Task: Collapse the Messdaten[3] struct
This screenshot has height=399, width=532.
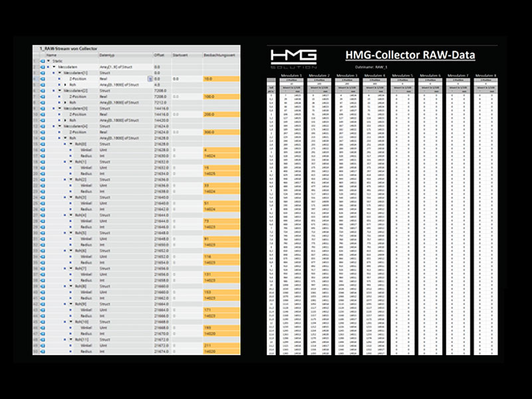Action: (x=60, y=108)
